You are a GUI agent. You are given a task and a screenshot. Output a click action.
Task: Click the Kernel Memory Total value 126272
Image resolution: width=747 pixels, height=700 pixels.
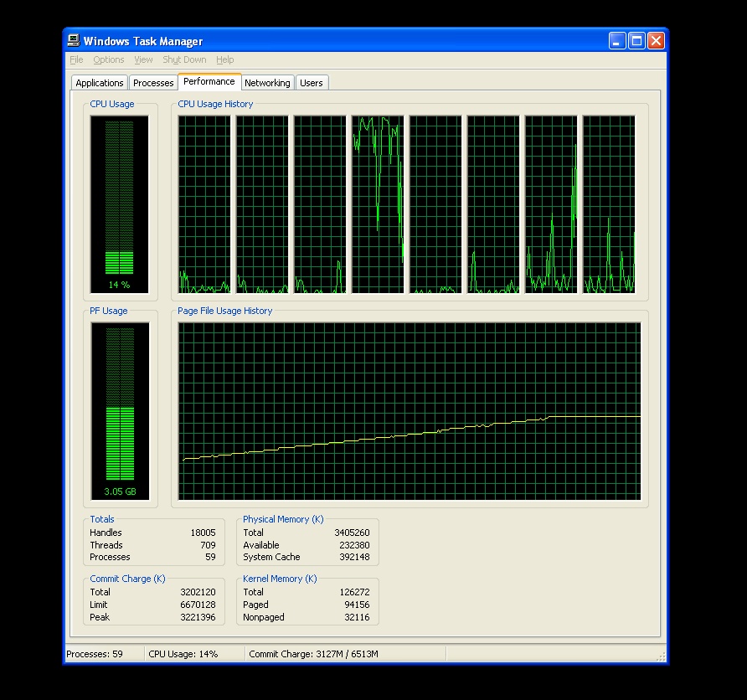click(354, 592)
